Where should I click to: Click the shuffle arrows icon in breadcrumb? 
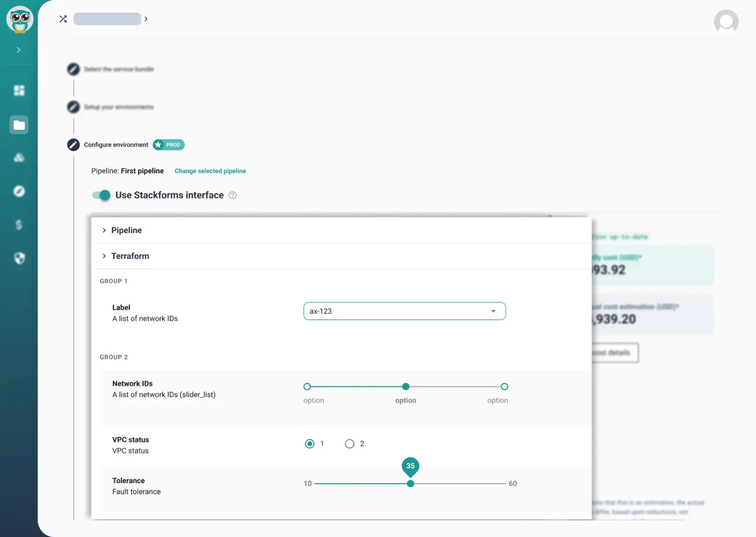(x=63, y=19)
